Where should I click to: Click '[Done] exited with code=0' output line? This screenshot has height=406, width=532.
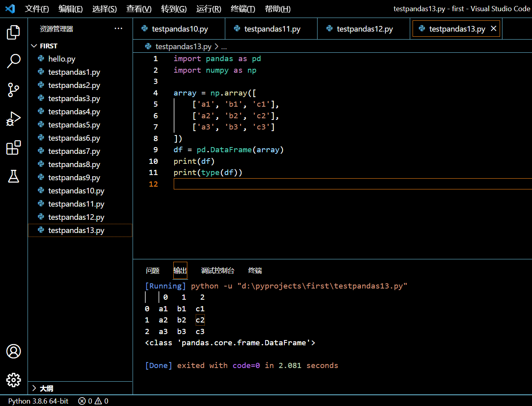pos(202,366)
